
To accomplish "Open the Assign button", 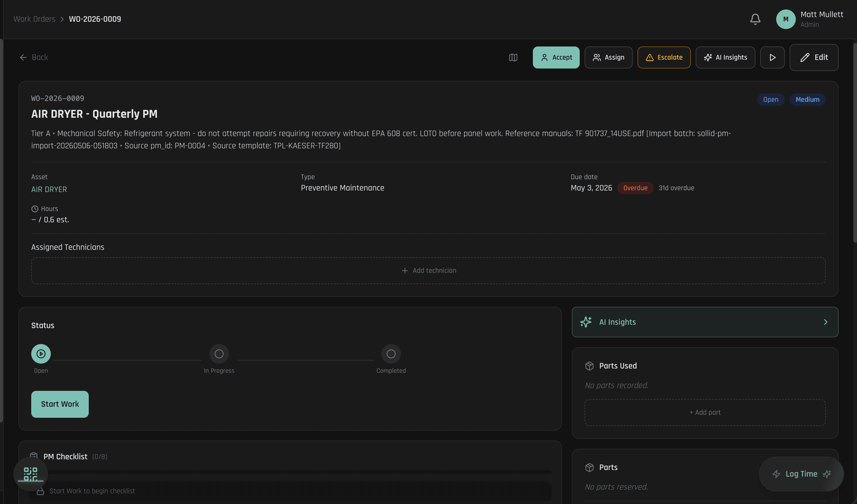I will 608,57.
